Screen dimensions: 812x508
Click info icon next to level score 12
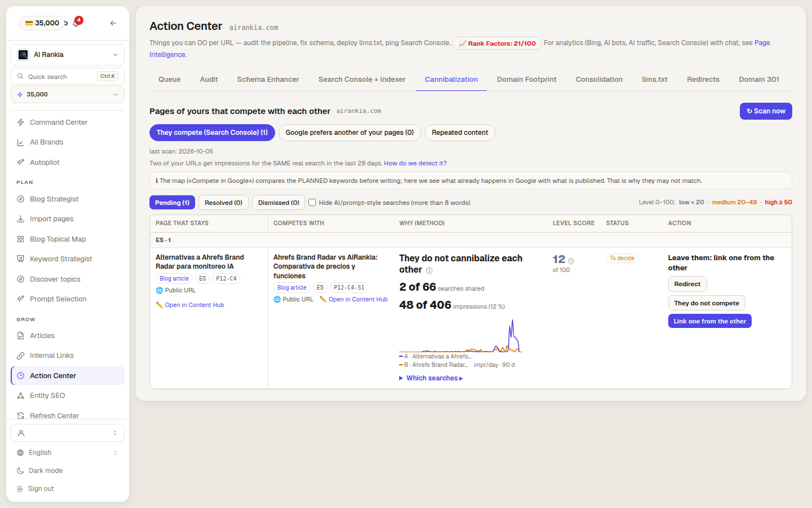tap(571, 261)
